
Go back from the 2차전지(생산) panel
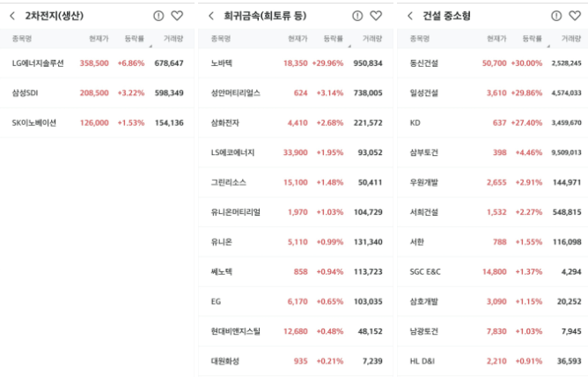point(12,16)
